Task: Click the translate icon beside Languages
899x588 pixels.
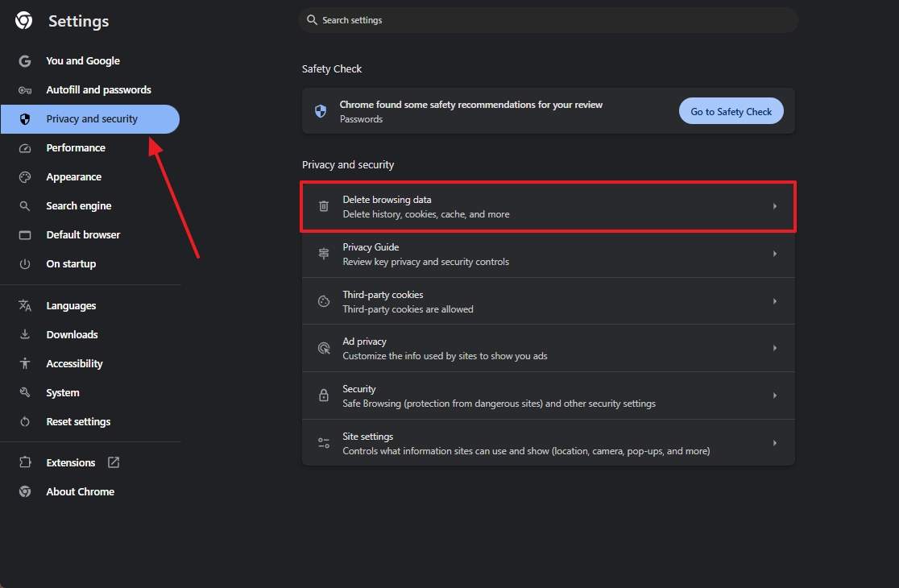Action: point(25,305)
